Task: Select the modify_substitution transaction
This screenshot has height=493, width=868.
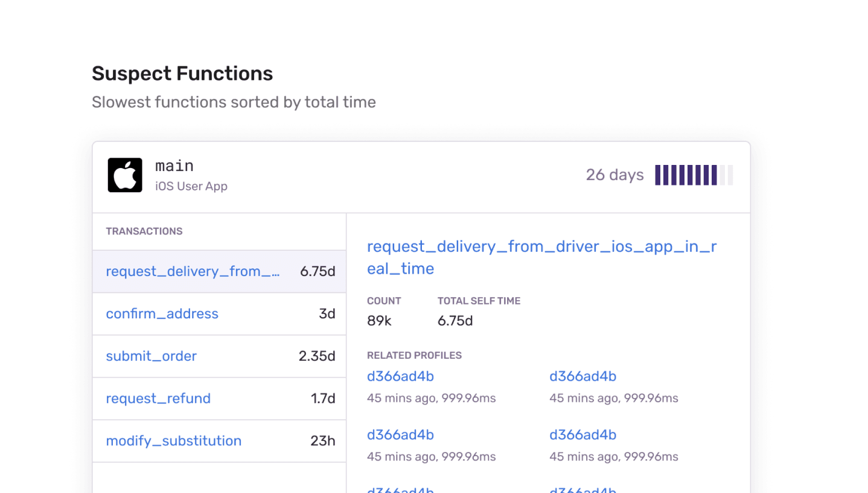Action: point(173,440)
